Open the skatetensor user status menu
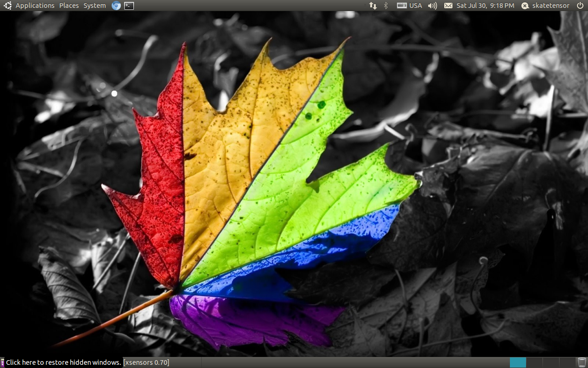This screenshot has height=368, width=588. point(545,6)
